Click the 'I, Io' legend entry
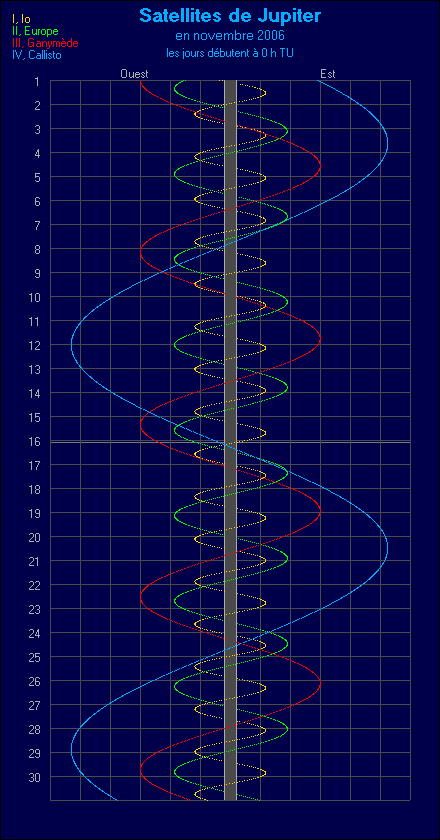440x840 pixels. (21, 20)
